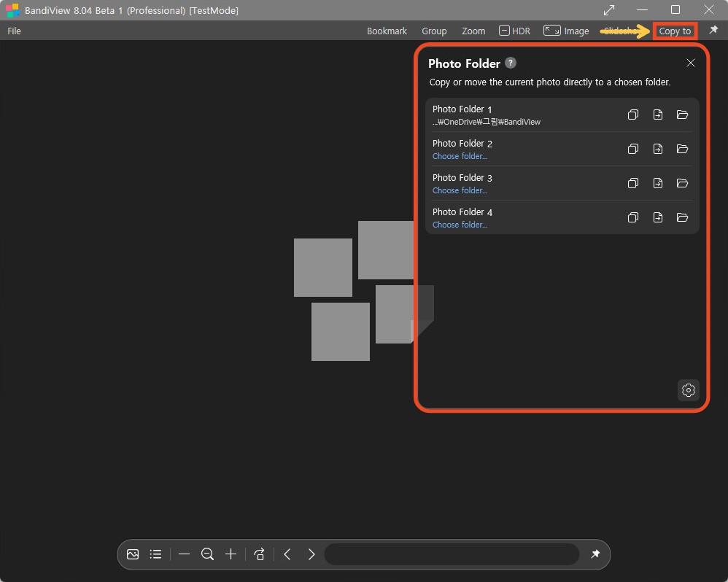This screenshot has height=582, width=728.
Task: Click the minus zoom-out button
Action: tap(185, 554)
